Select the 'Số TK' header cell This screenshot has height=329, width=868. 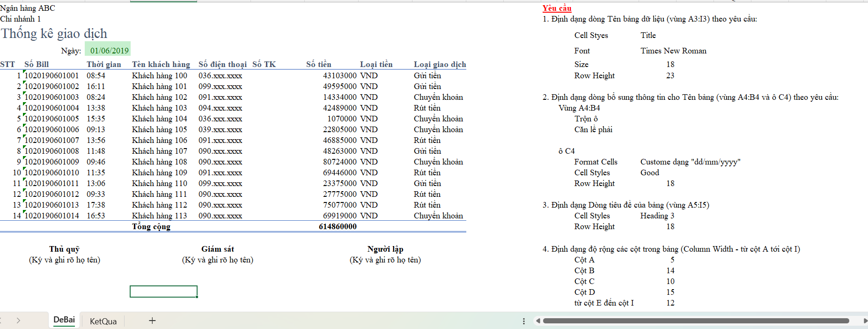click(264, 64)
